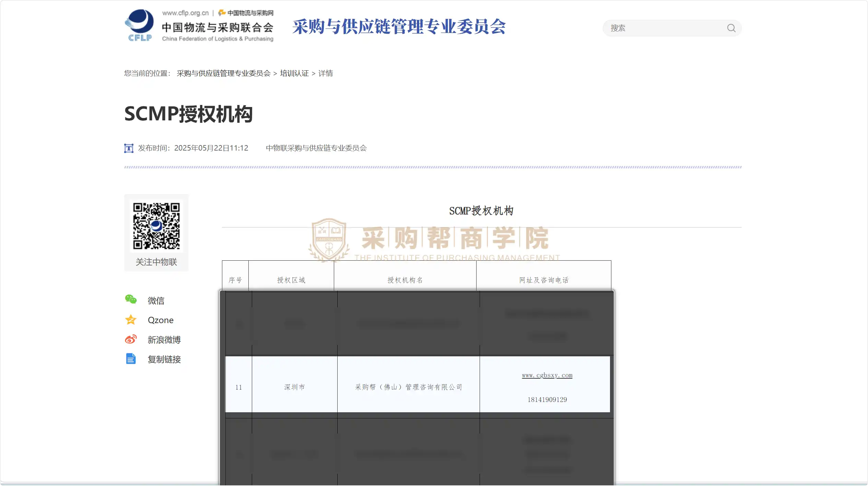Click the 序号 column header
The height and width of the screenshot is (486, 868).
click(x=235, y=280)
